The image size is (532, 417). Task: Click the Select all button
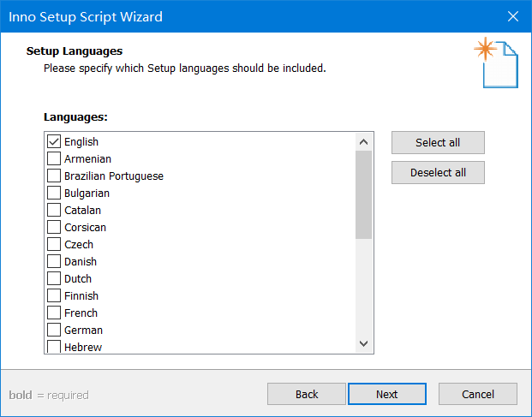[438, 142]
